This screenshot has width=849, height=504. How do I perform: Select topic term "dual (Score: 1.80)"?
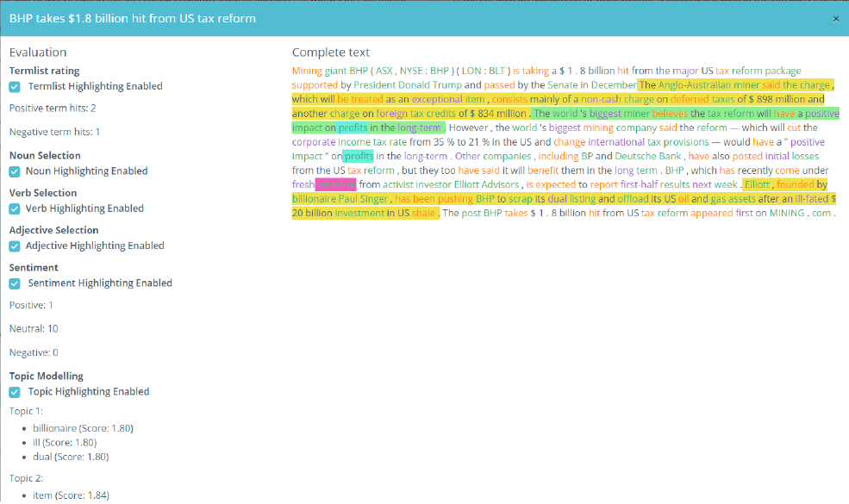pyautogui.click(x=71, y=457)
